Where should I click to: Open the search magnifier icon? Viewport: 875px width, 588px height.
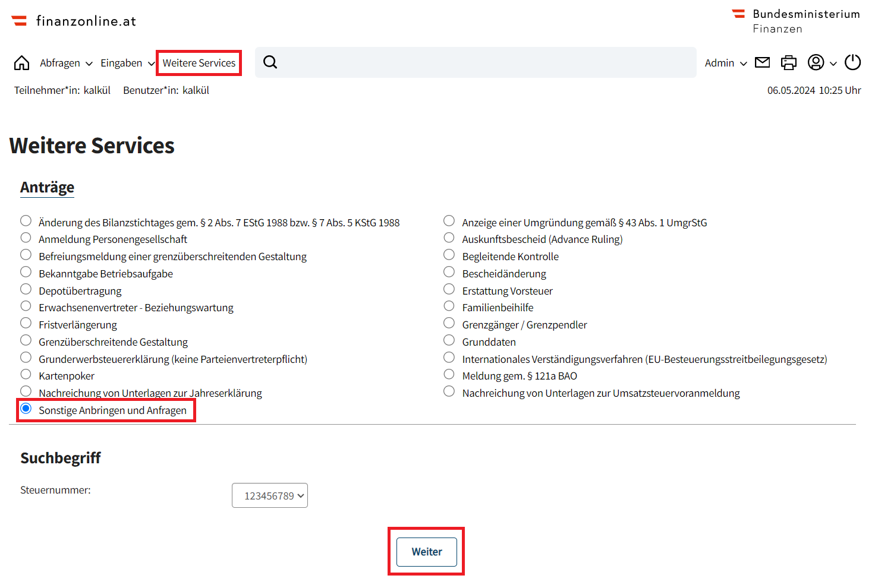pos(270,62)
